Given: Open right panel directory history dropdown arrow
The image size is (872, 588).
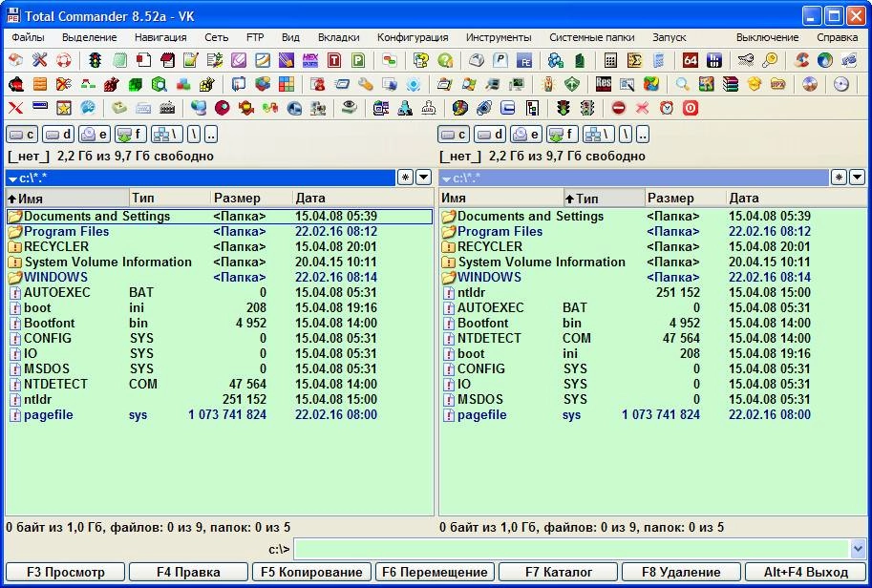Looking at the screenshot, I should [x=857, y=178].
